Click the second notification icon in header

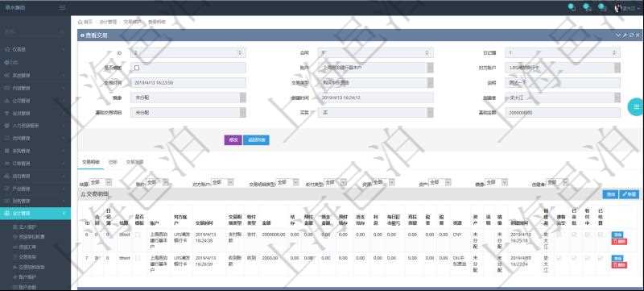(x=587, y=7)
